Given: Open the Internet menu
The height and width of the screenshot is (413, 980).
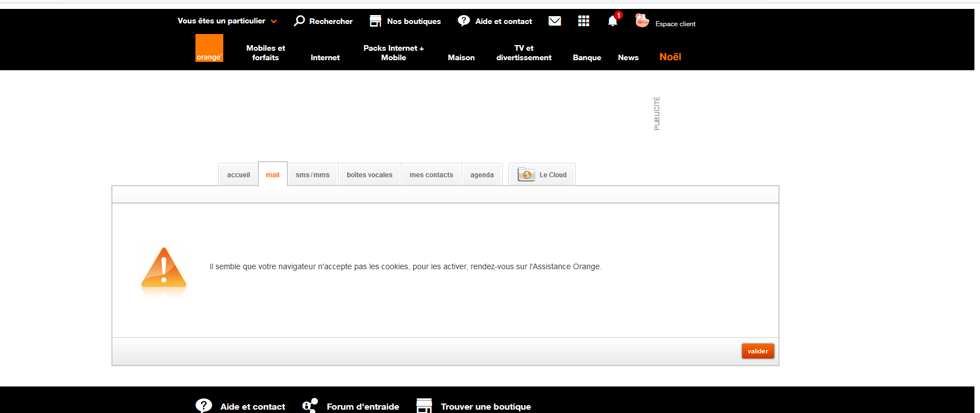Looking at the screenshot, I should pyautogui.click(x=325, y=57).
